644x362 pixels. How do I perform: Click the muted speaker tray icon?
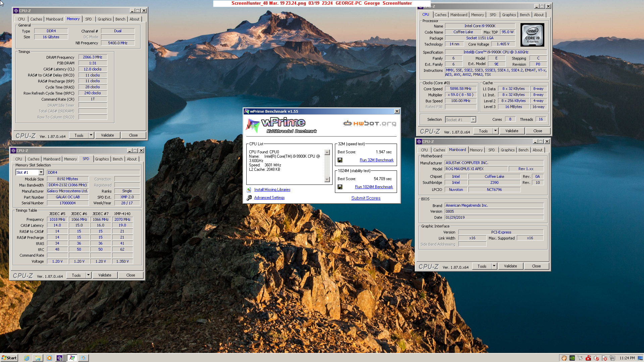(x=596, y=358)
